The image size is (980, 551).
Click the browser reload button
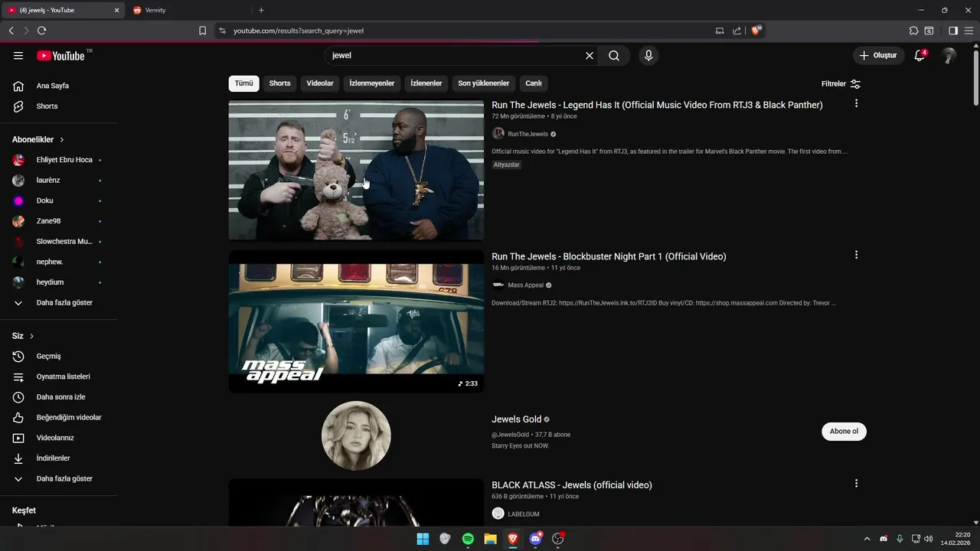(x=41, y=31)
